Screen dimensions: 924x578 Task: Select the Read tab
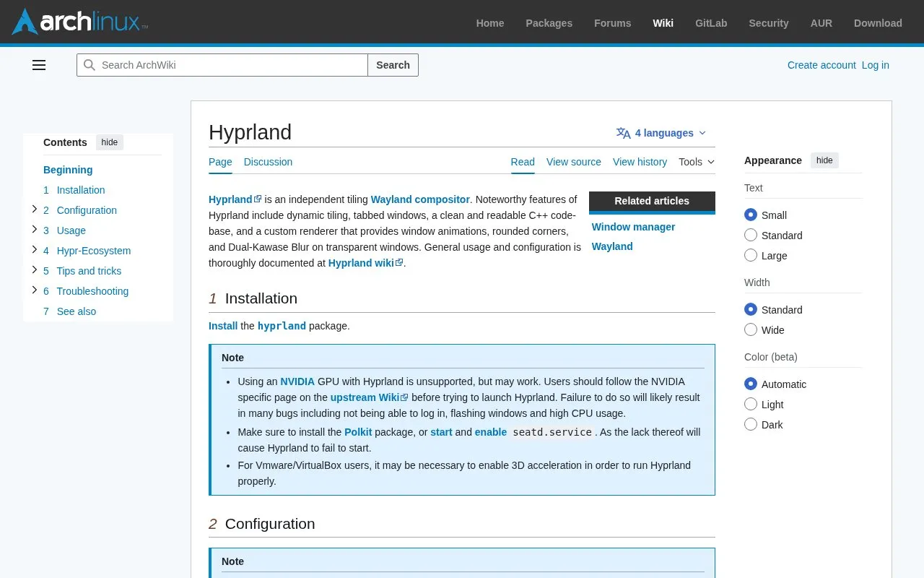click(x=523, y=162)
